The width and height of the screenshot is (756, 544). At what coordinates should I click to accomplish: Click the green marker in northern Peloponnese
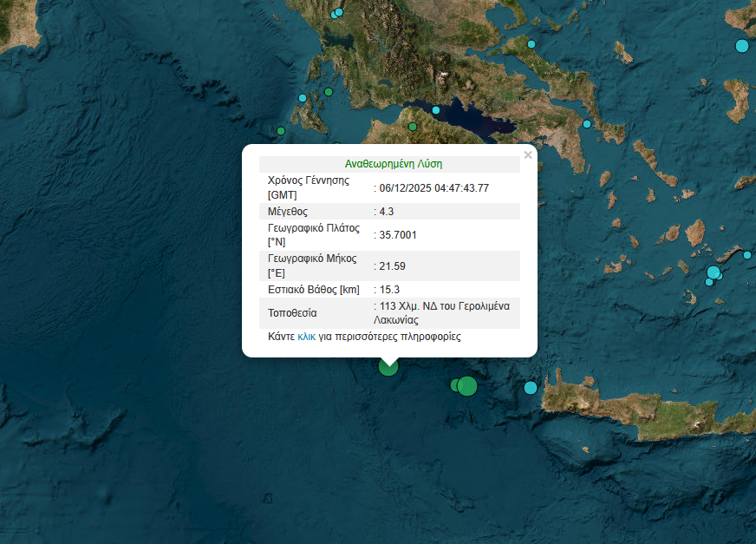413,127
